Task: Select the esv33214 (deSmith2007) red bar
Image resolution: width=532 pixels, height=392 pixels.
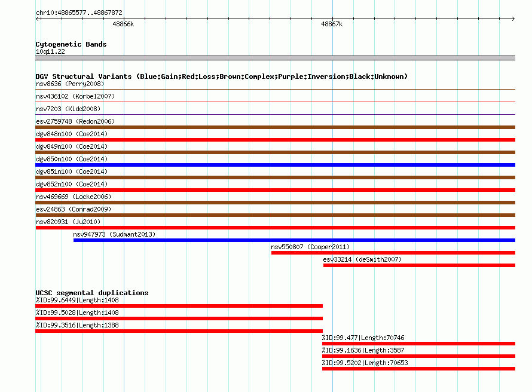Action: (420, 265)
